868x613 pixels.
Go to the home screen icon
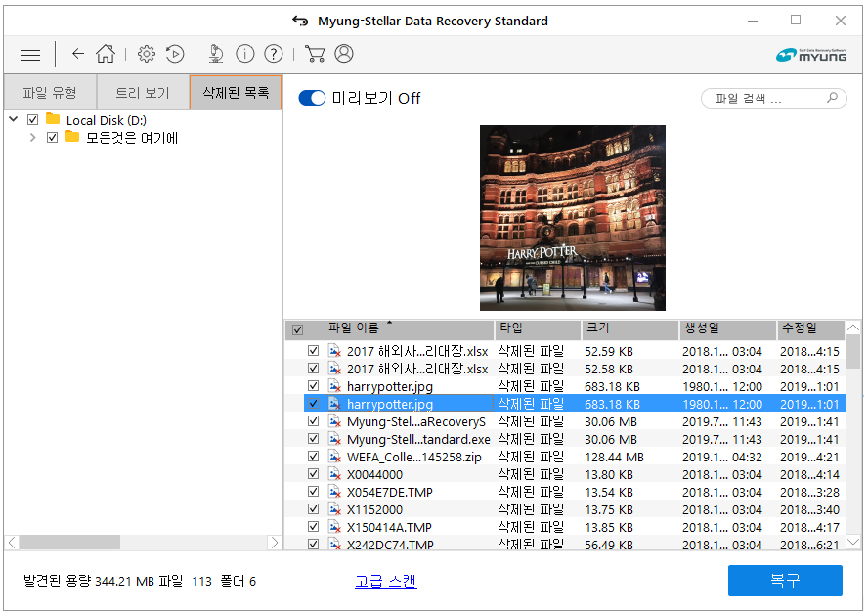coord(106,54)
